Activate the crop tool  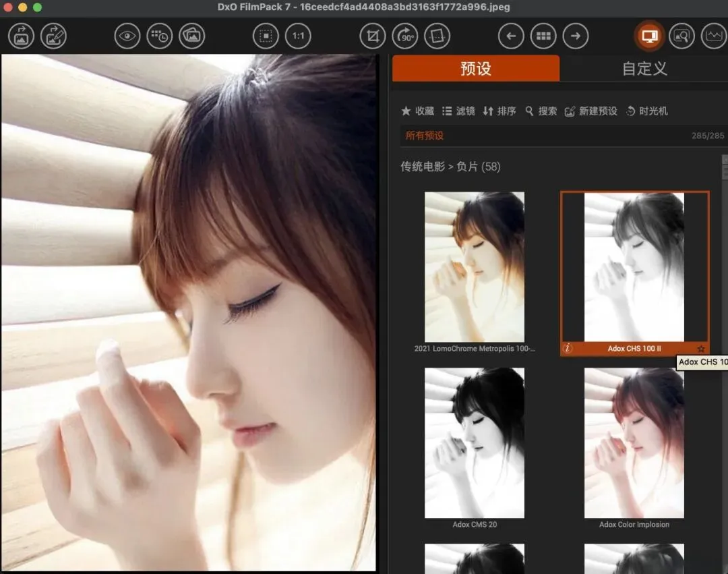coord(372,36)
